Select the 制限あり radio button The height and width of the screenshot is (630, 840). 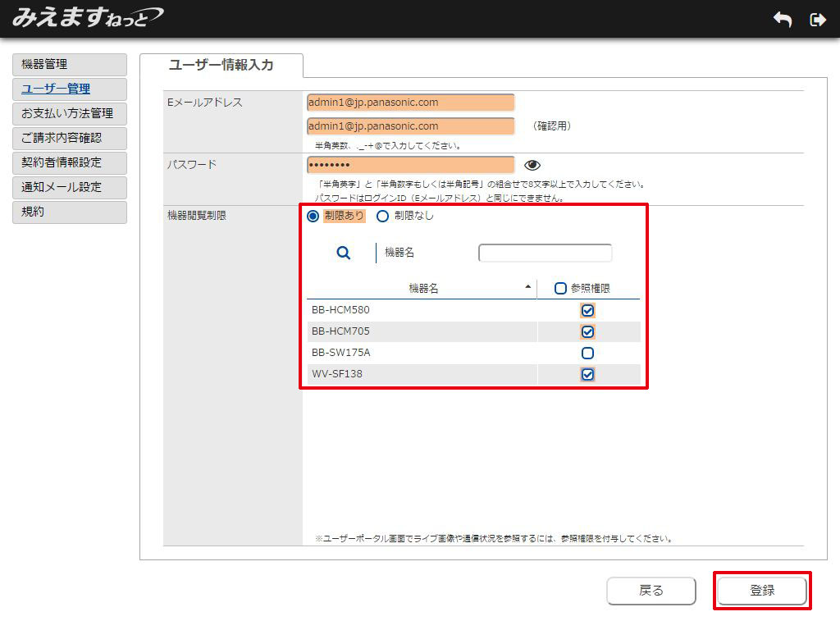pos(313,217)
